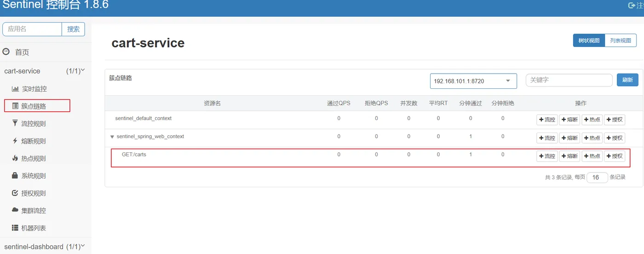
Task: Click the 拒绝QPS column header
Action: (376, 103)
